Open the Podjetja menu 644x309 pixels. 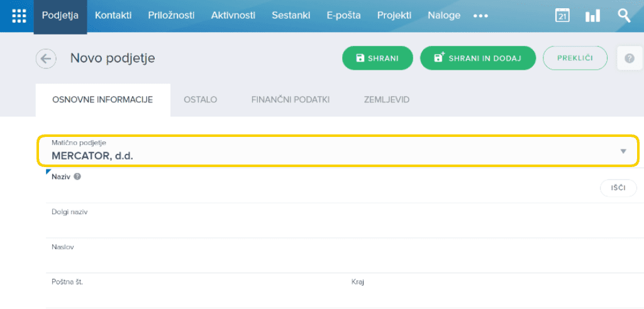pyautogui.click(x=60, y=16)
